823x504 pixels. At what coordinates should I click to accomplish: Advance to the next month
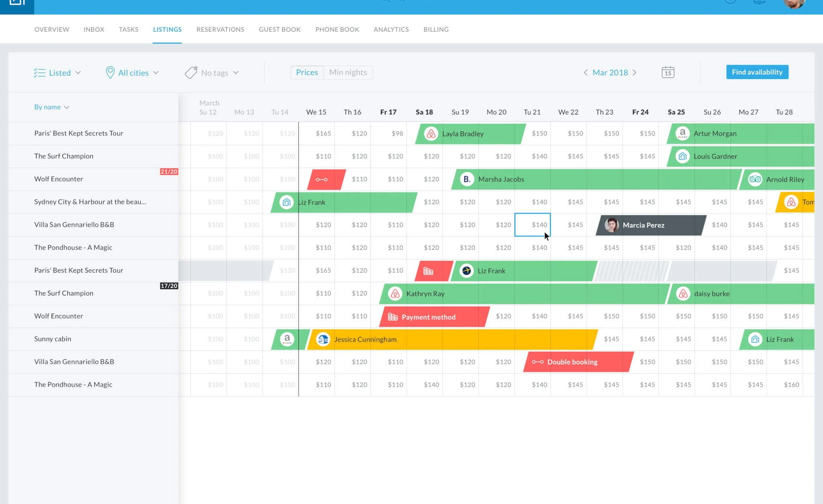[635, 72]
